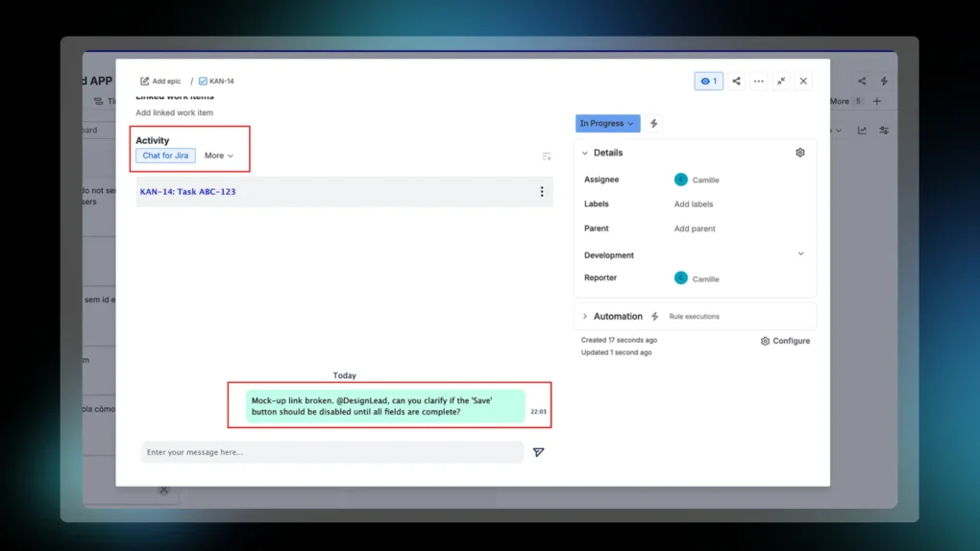
Task: Open the In Progress status dropdown
Action: click(x=607, y=123)
